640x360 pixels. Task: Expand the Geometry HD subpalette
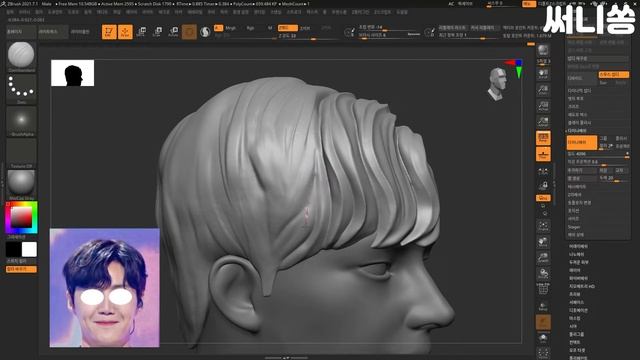582,286
